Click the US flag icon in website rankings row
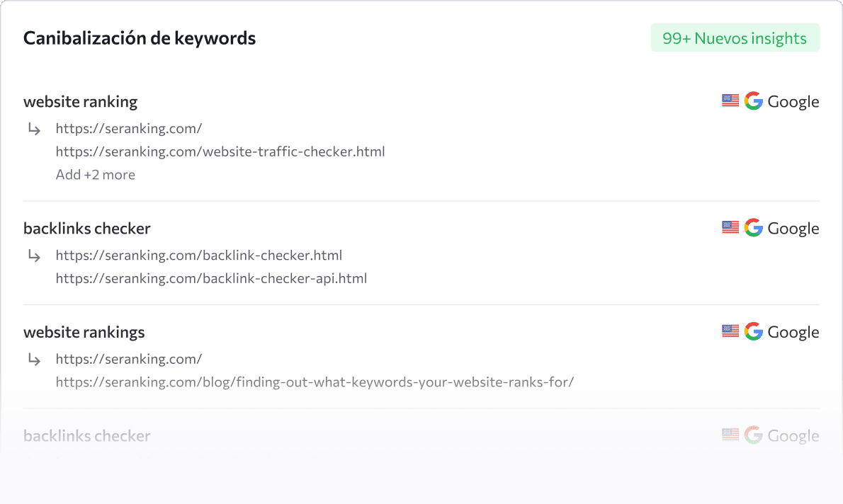Image resolution: width=843 pixels, height=504 pixels. (x=730, y=331)
